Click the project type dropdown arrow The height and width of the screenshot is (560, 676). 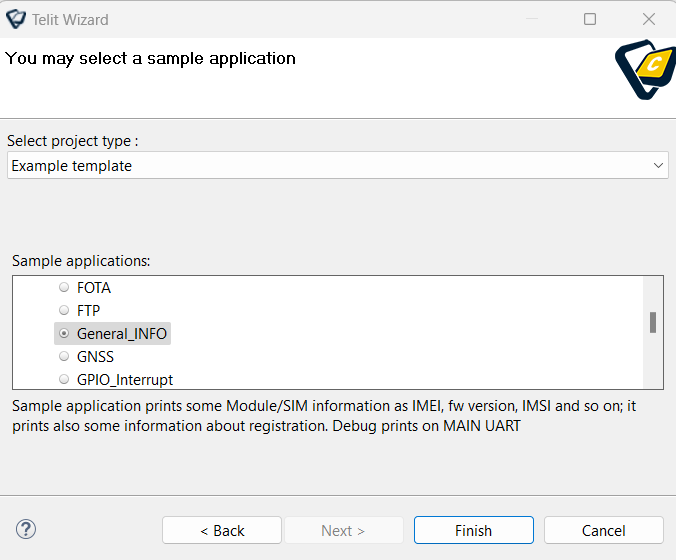point(658,166)
